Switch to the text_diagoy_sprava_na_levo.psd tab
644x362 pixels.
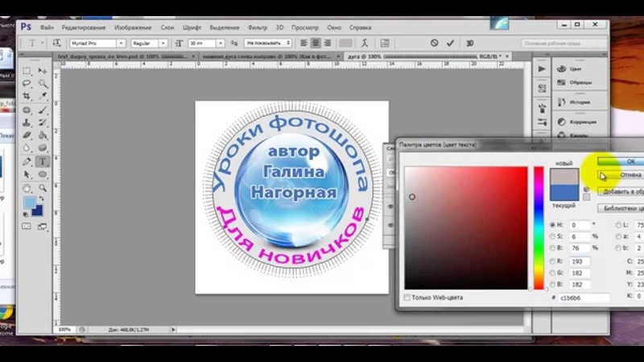[x=125, y=56]
